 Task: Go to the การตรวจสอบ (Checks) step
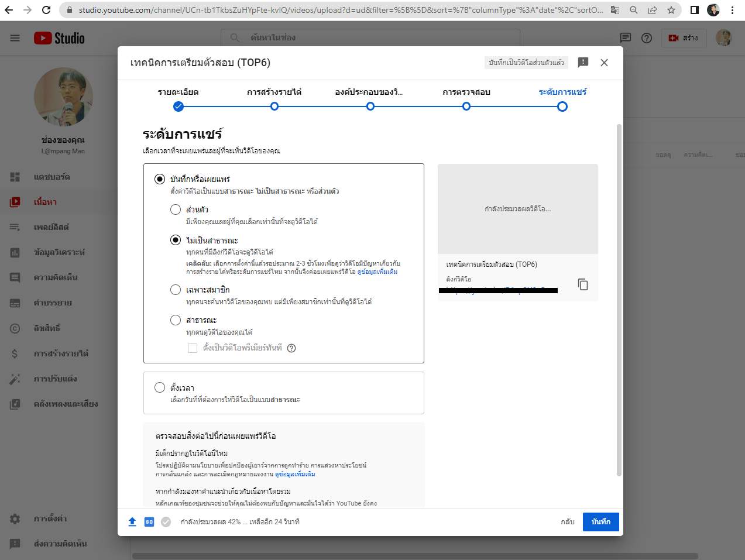point(466,106)
